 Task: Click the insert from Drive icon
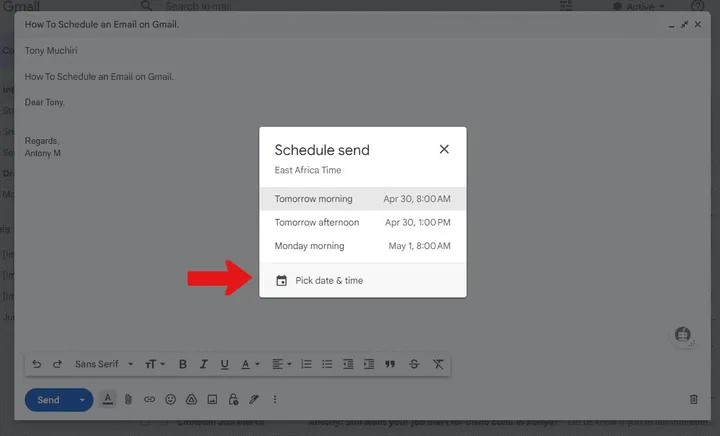pyautogui.click(x=191, y=400)
